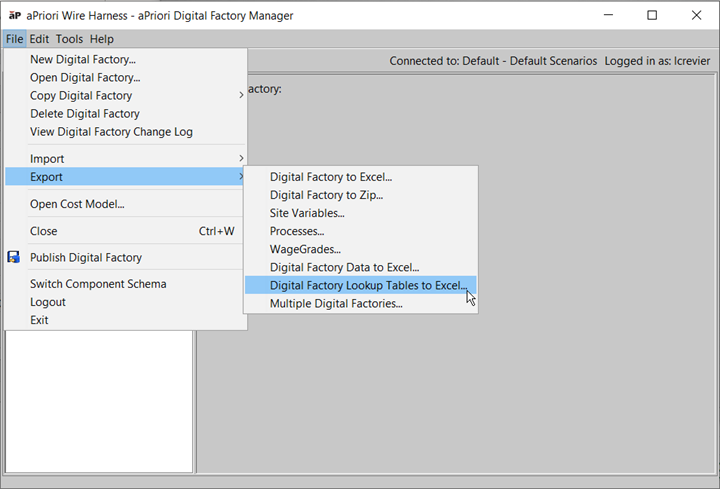
Task: Select Processes... export option
Action: (x=360, y=231)
